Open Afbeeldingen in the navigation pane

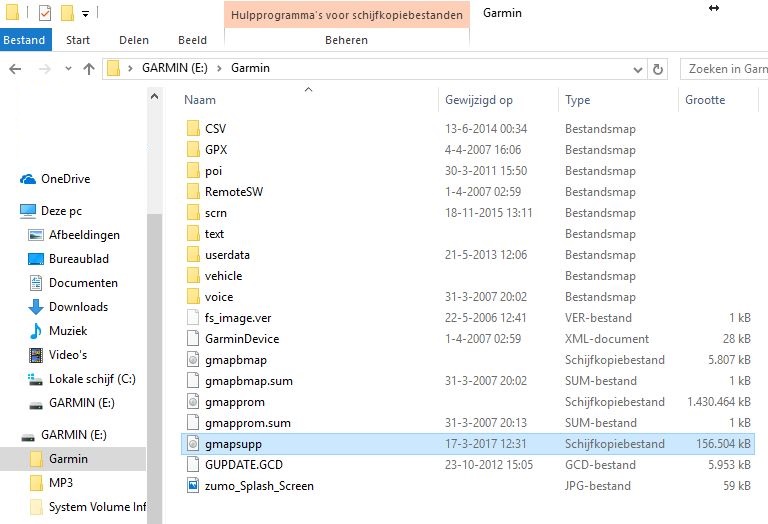[x=84, y=235]
